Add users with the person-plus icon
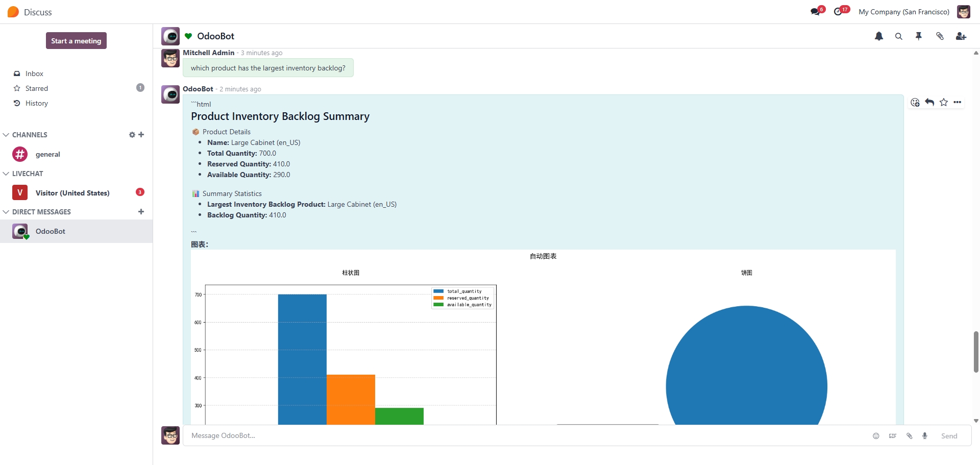This screenshot has height=465, width=980. tap(961, 36)
